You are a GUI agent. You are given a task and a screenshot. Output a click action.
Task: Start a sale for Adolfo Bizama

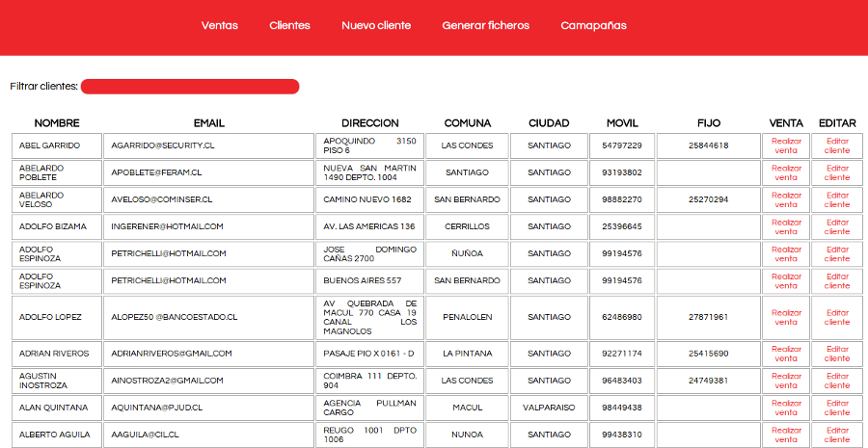[786, 226]
